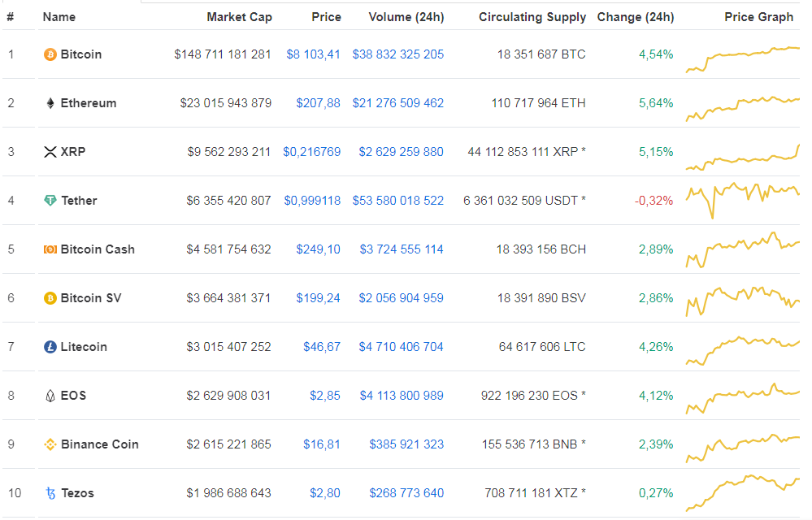Click the Ethereum diamond logo icon

tap(50, 103)
